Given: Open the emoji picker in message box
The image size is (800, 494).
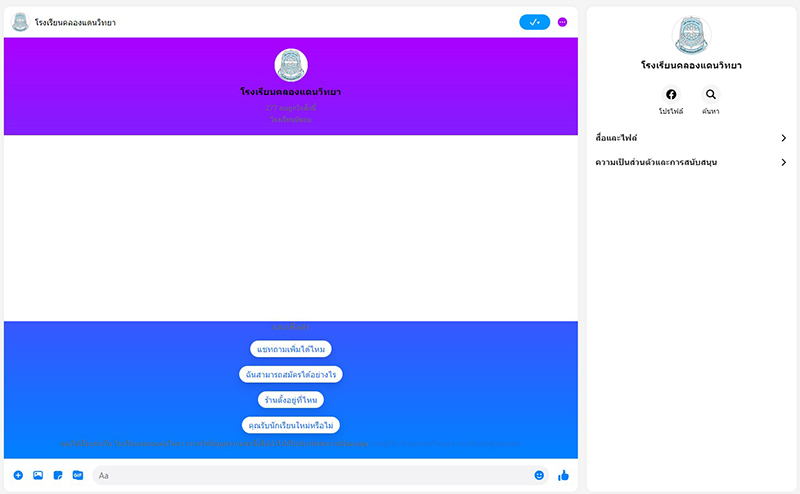Looking at the screenshot, I should 540,475.
